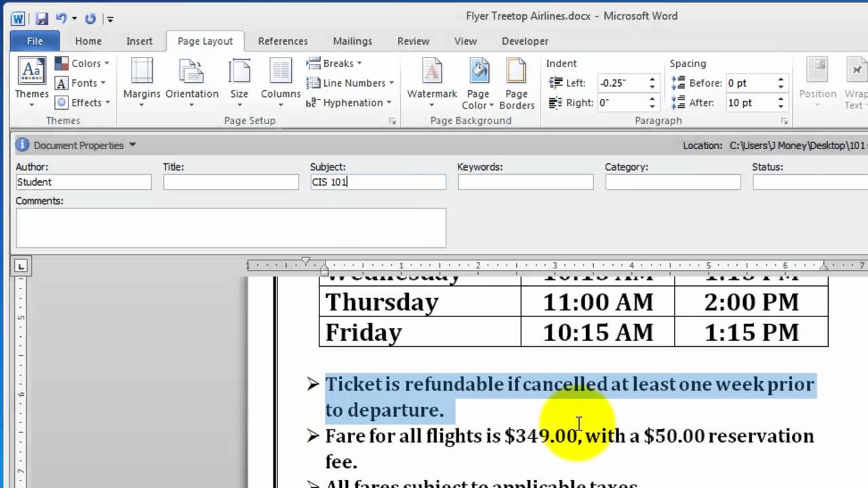868x488 pixels.
Task: Click the Keywords field
Action: pyautogui.click(x=525, y=182)
